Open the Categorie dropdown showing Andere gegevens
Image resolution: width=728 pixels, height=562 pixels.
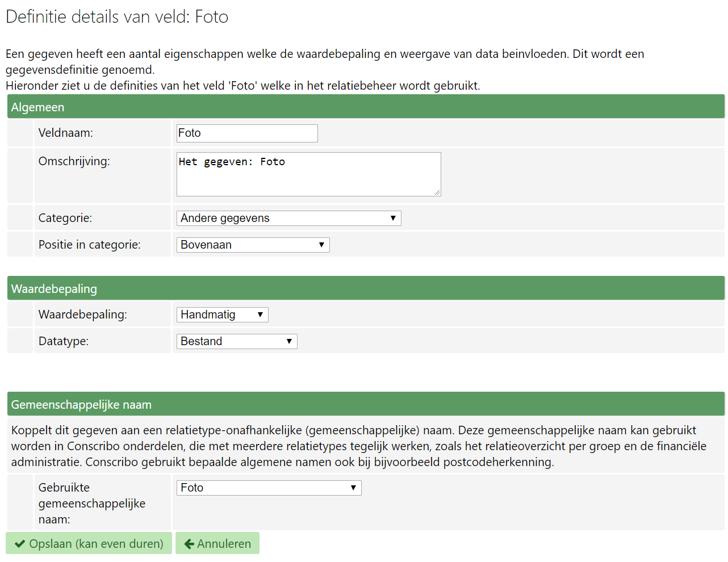click(x=288, y=218)
